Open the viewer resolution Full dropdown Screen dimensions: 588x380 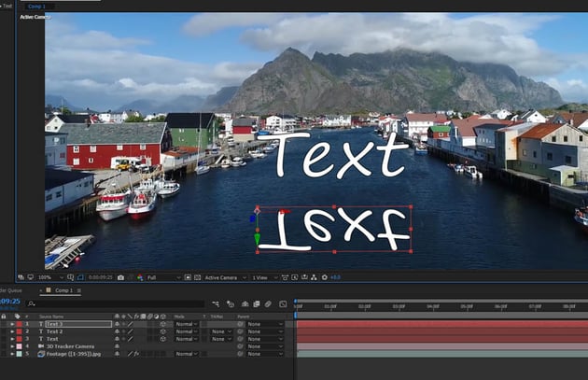[x=162, y=277]
